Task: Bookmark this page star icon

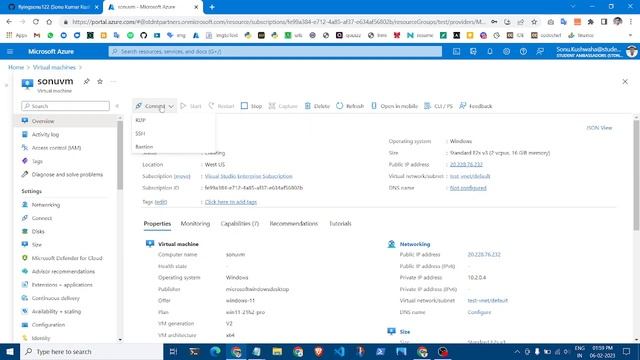Action: 534,22
